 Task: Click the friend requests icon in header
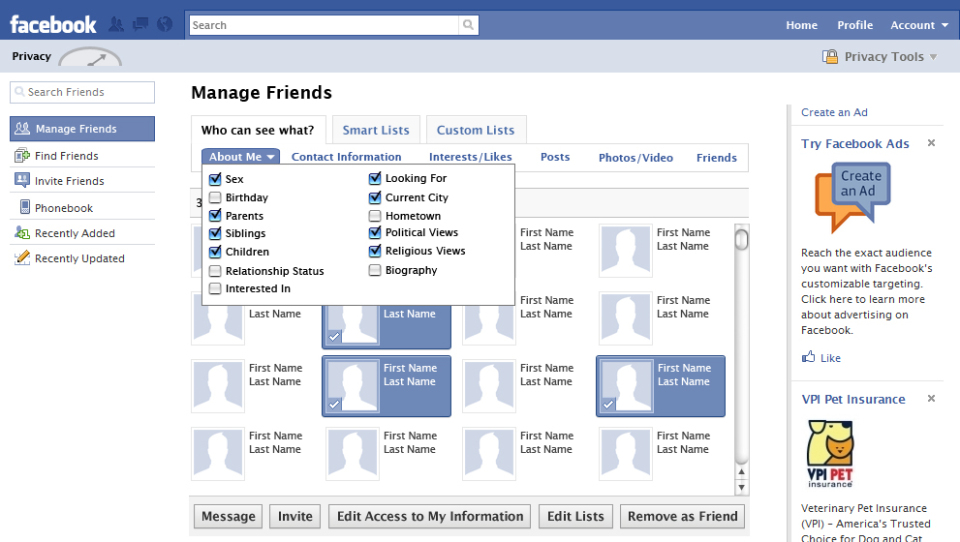116,25
